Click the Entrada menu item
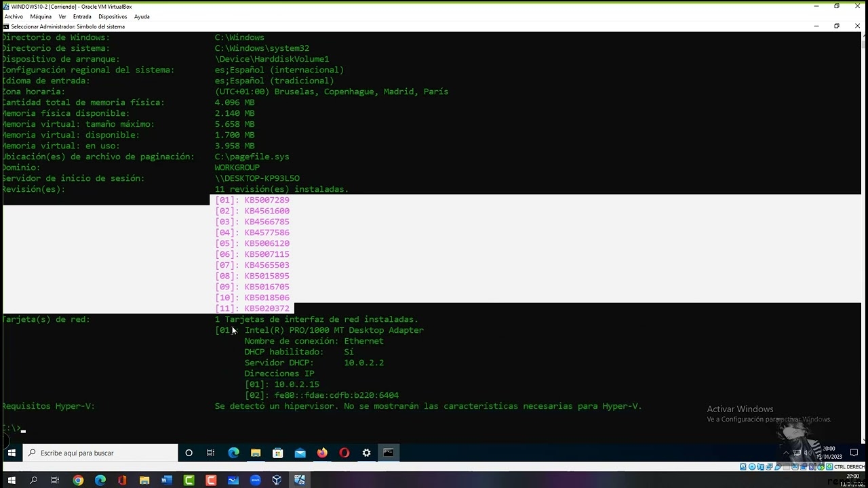 pyautogui.click(x=82, y=16)
